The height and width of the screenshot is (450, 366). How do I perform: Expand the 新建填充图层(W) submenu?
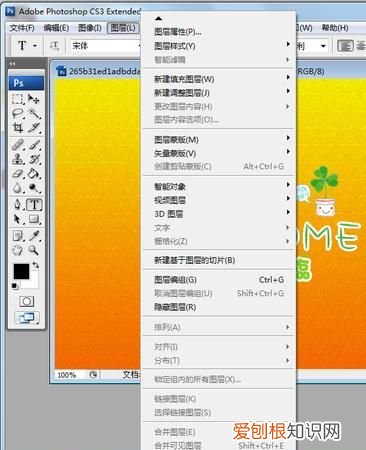(x=219, y=79)
